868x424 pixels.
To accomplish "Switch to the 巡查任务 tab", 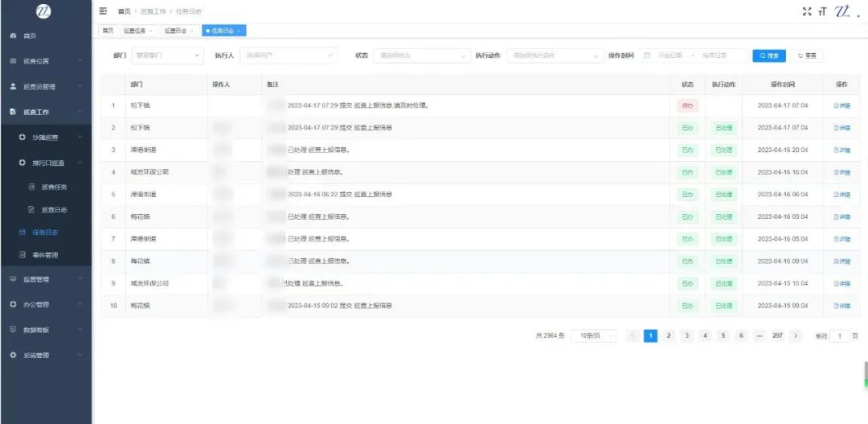I will [137, 31].
